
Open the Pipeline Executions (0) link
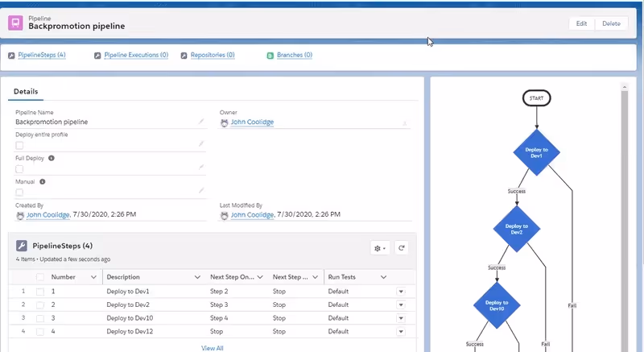coord(136,55)
